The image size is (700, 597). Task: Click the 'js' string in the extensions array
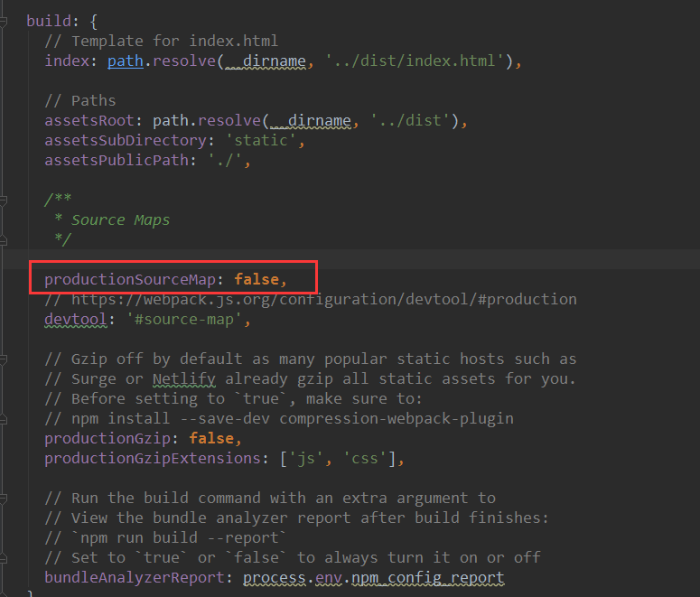click(306, 459)
